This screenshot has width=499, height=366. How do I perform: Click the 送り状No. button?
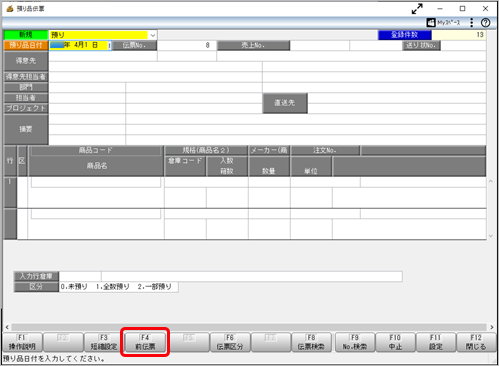421,45
